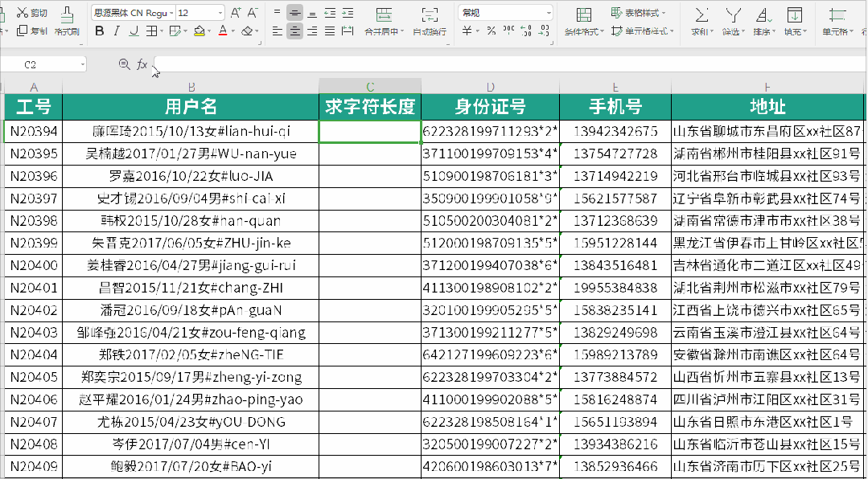Toggle bold formatting
This screenshot has width=868, height=479.
click(x=100, y=31)
